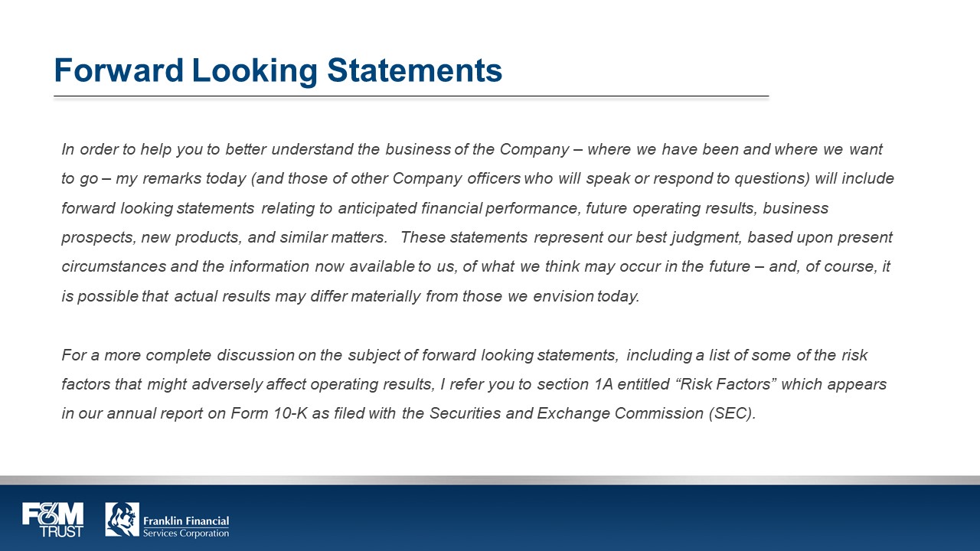Click the silver divider bar above footer
This screenshot has height=551, width=980.
(490, 480)
